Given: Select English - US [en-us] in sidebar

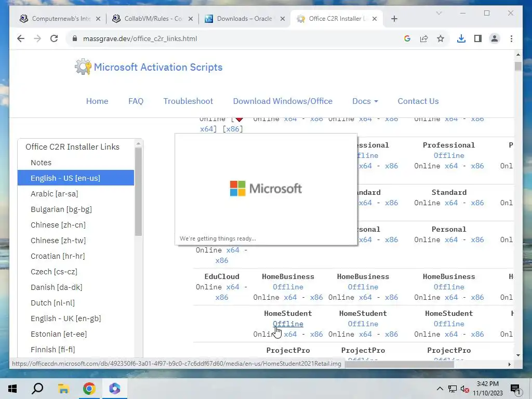Looking at the screenshot, I should pos(76,178).
